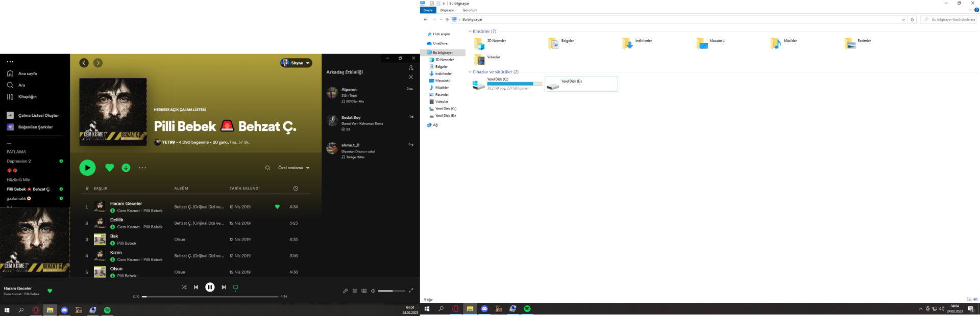Click the enlarged album cover above player bar

[35, 242]
